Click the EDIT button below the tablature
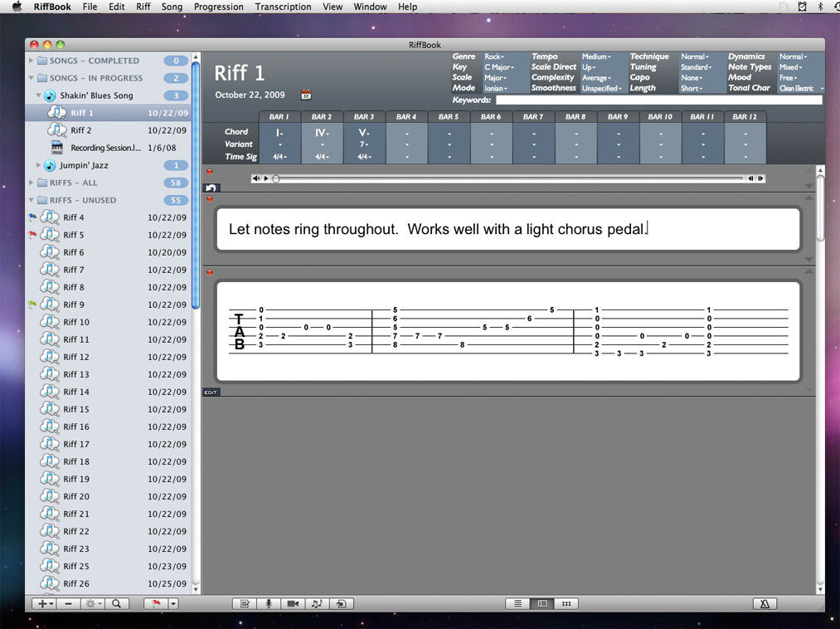Image resolution: width=840 pixels, height=629 pixels. pos(211,392)
